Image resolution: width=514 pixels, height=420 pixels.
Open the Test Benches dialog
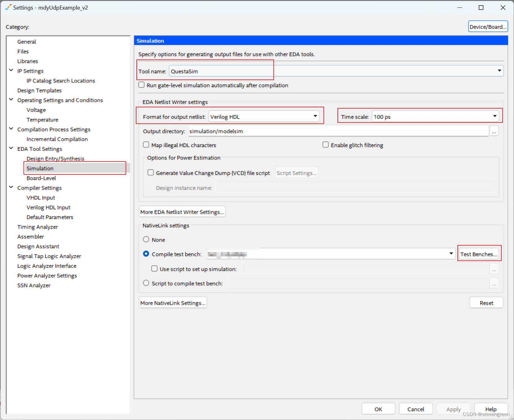(x=478, y=254)
